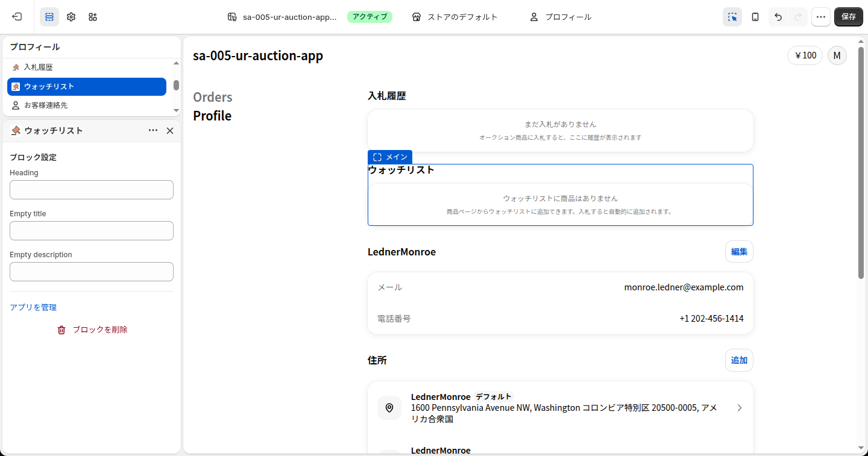Click the 入札履歴 heading in preview
Screen dimensions: 868x456
[387, 96]
